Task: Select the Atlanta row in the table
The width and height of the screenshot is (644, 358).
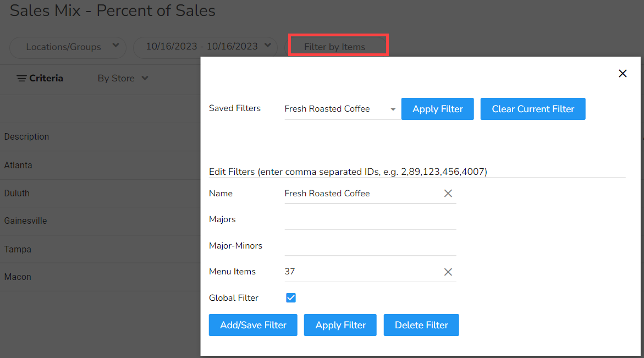Action: pos(18,165)
